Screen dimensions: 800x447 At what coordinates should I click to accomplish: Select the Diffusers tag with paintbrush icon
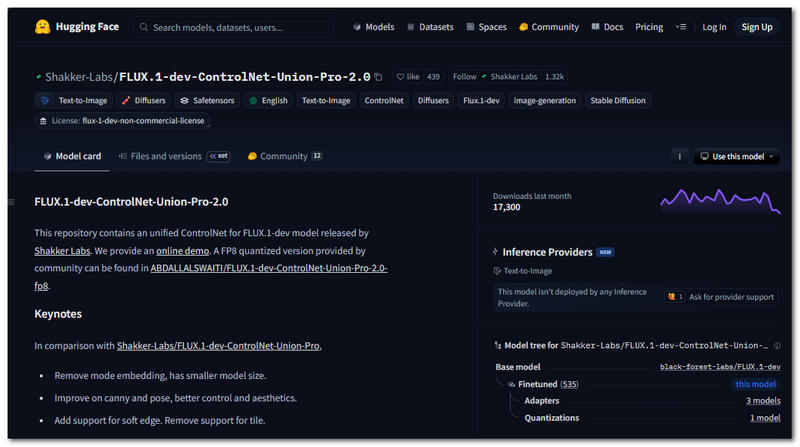(143, 101)
